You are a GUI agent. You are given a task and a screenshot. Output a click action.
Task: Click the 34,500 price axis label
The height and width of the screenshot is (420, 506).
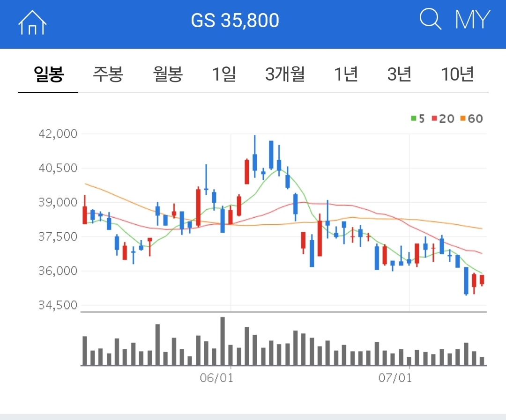58,305
